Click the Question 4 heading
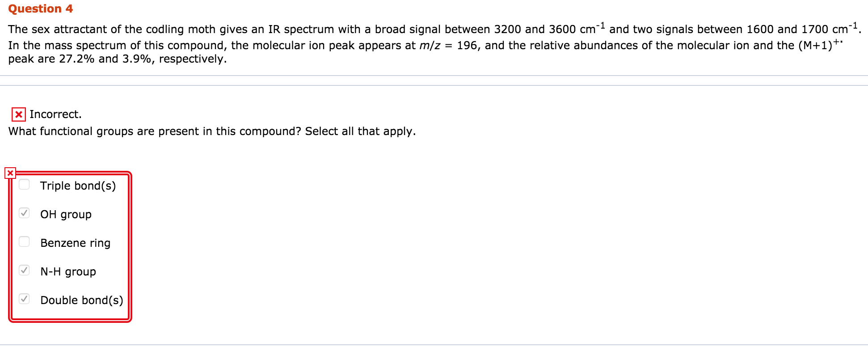 point(40,8)
